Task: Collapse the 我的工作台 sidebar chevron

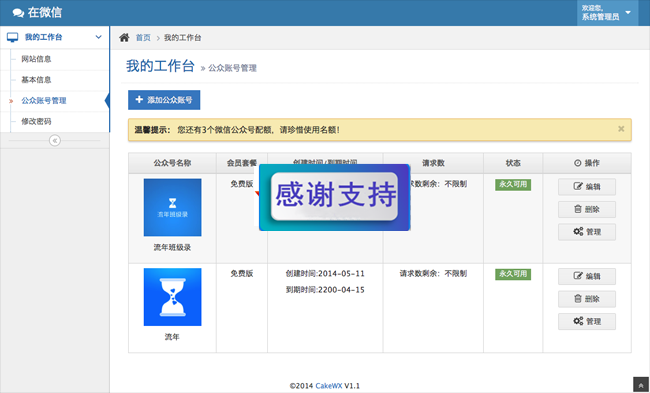Action: point(99,37)
